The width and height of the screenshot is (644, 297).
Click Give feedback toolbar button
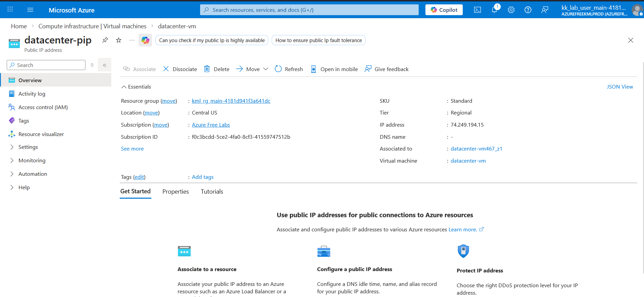pos(387,69)
